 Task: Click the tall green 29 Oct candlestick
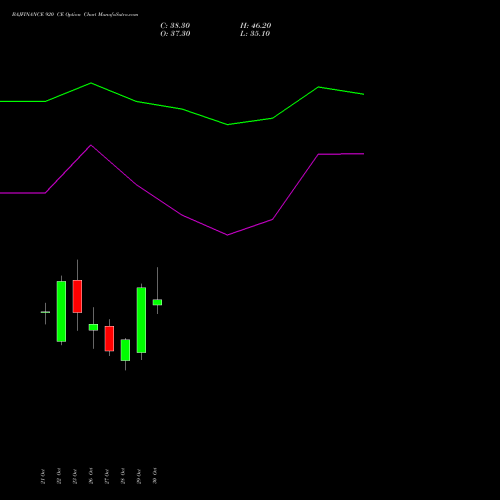(141, 320)
